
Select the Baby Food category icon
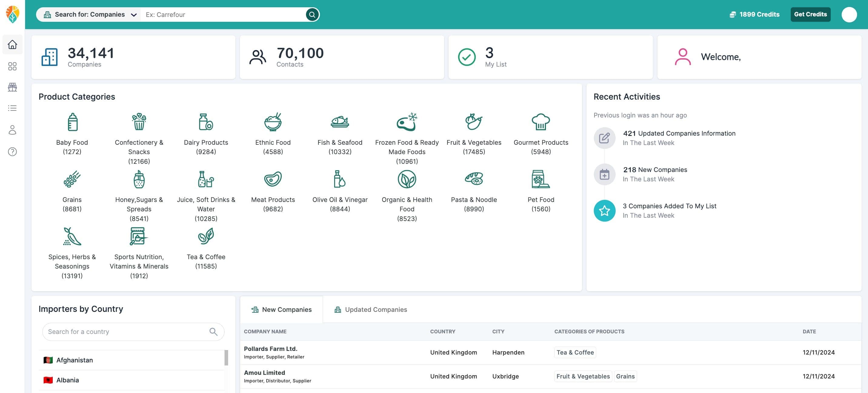tap(72, 122)
